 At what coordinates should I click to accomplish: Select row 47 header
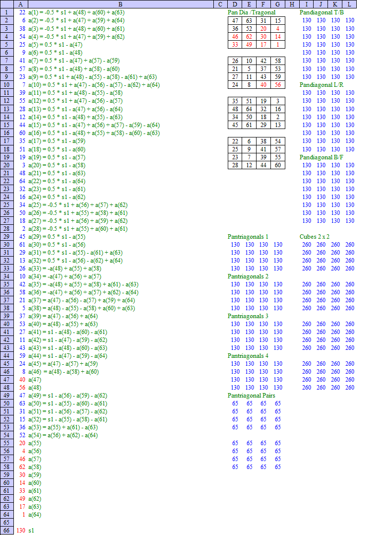(6, 379)
